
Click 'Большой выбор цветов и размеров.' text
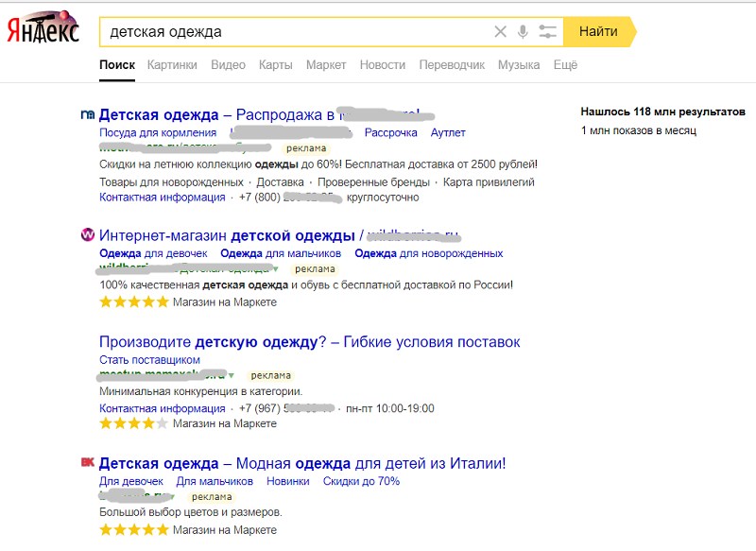pos(191,512)
